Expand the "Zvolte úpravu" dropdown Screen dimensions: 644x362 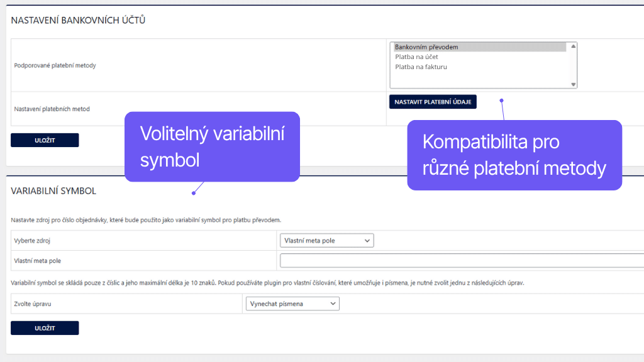click(291, 304)
